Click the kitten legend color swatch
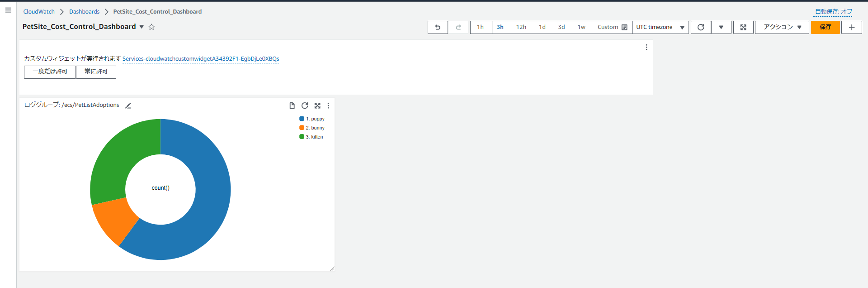The height and width of the screenshot is (288, 868). click(302, 137)
